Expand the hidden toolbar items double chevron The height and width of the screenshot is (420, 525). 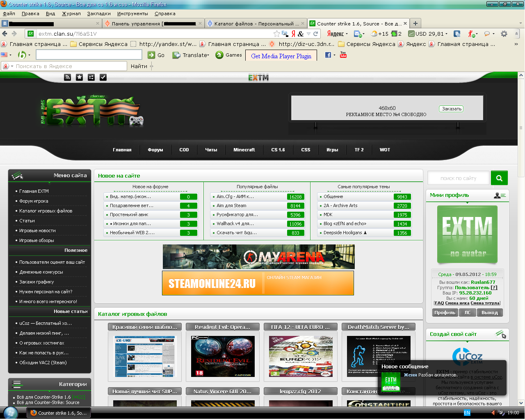tap(516, 34)
